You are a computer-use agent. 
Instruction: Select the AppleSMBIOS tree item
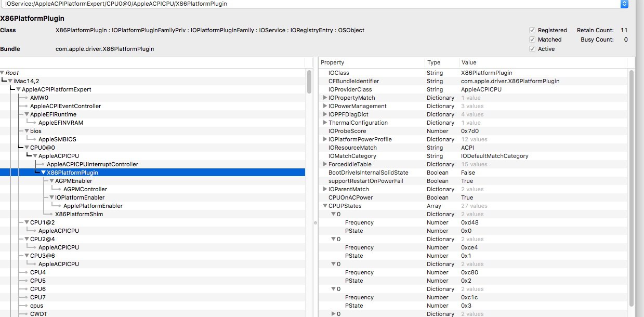click(58, 139)
